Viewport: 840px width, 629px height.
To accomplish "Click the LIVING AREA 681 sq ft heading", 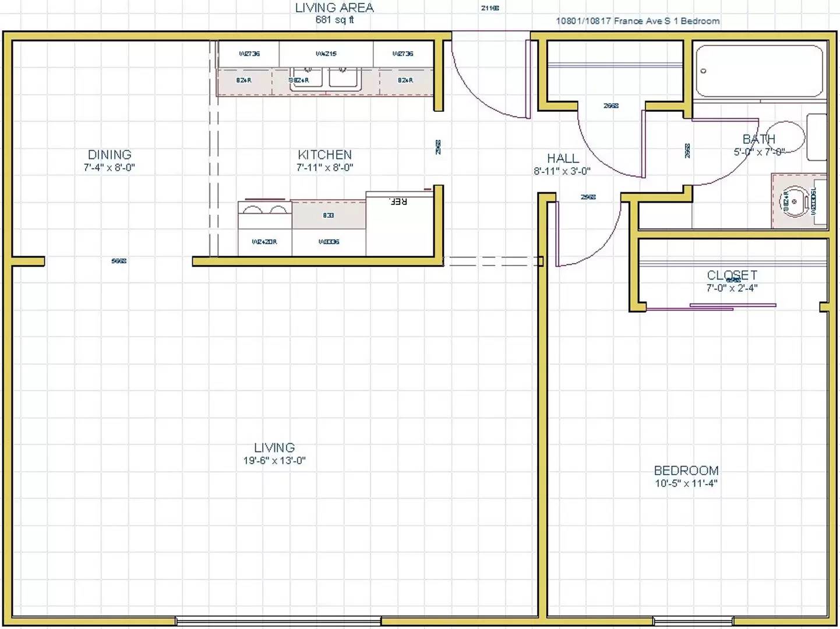I will point(334,13).
